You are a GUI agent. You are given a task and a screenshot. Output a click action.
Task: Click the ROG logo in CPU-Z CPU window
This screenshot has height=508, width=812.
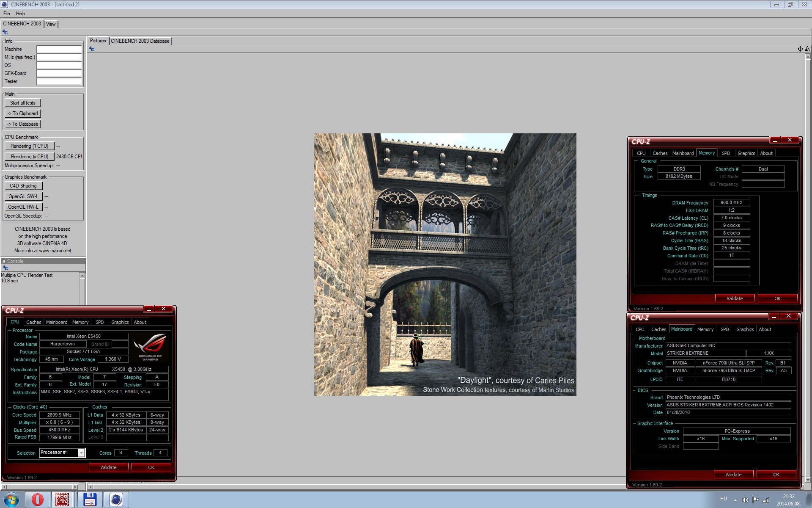tap(150, 347)
